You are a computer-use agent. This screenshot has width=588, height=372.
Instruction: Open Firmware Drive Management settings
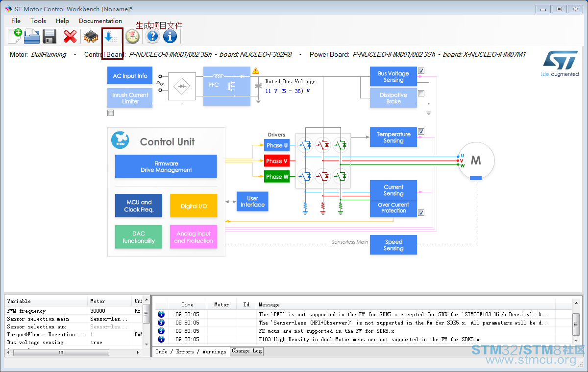tap(166, 166)
